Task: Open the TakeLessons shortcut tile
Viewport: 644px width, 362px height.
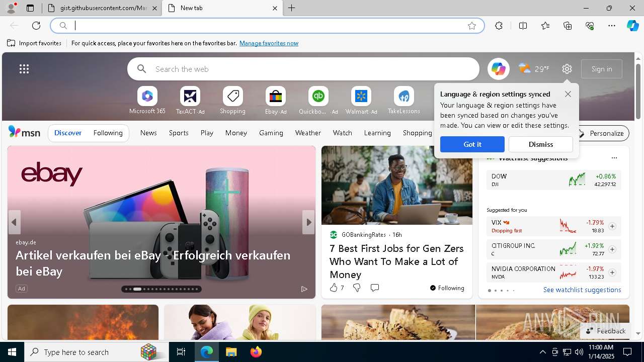Action: click(x=404, y=101)
